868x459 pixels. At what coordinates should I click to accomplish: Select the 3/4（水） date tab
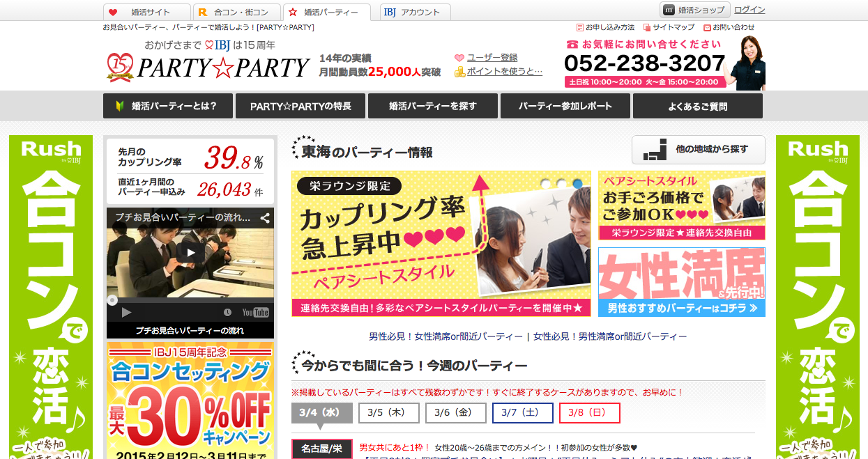pos(321,412)
